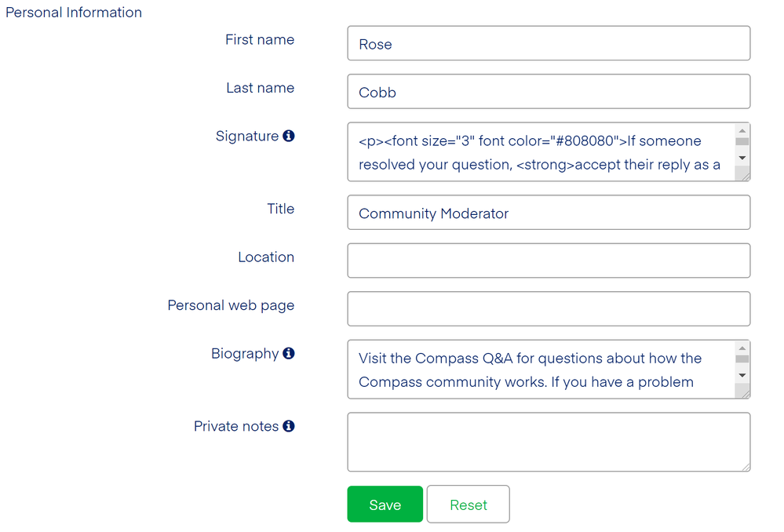The height and width of the screenshot is (532, 784).
Task: Reset the form fields
Action: [468, 504]
